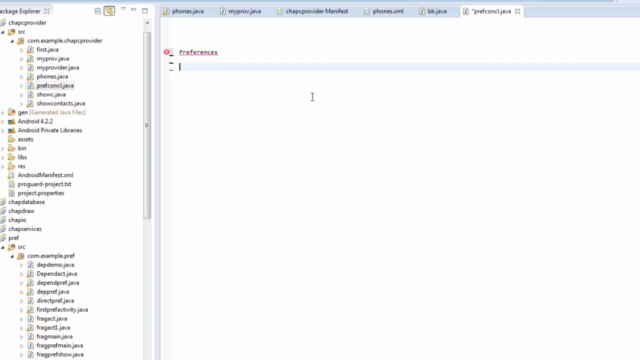
Task: Click AndroidManifest.xml file icon
Action: [x=11, y=175]
